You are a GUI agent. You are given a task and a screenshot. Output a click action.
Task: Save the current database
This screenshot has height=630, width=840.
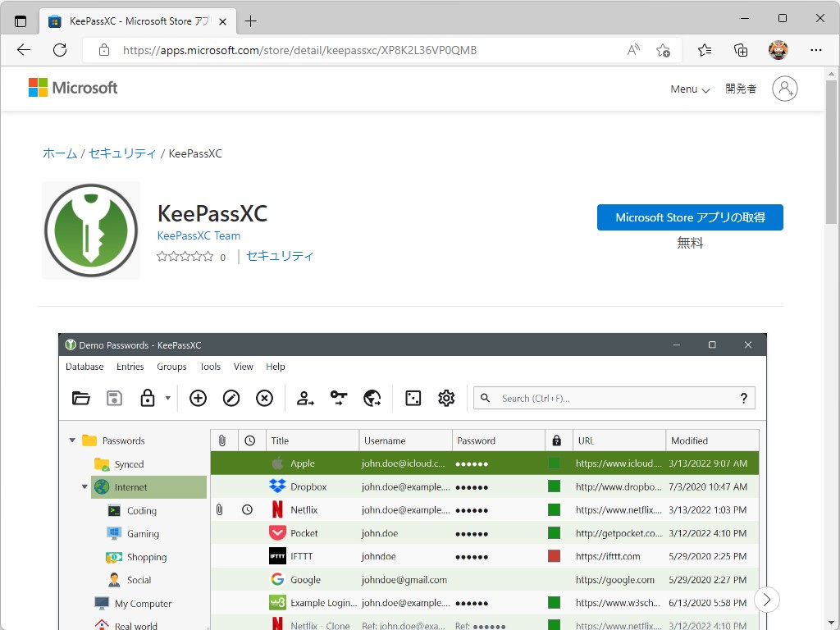tap(114, 398)
